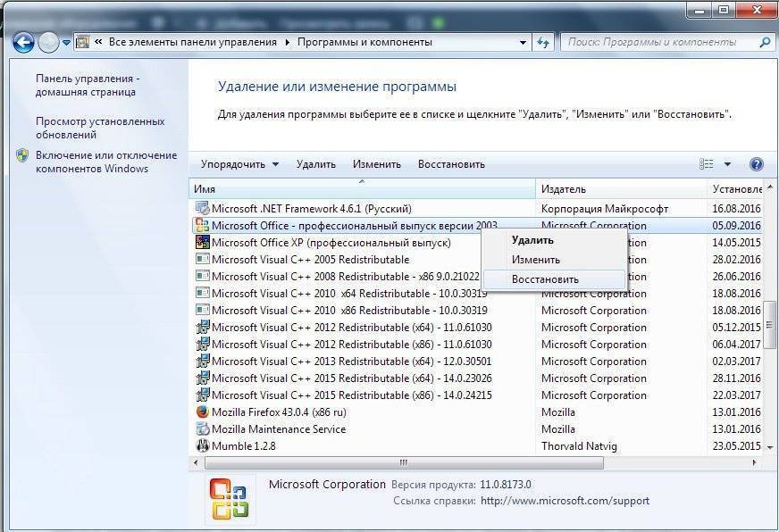Open "Просмотр установленных обновлений" link
This screenshot has width=779, height=532.
pos(100,128)
